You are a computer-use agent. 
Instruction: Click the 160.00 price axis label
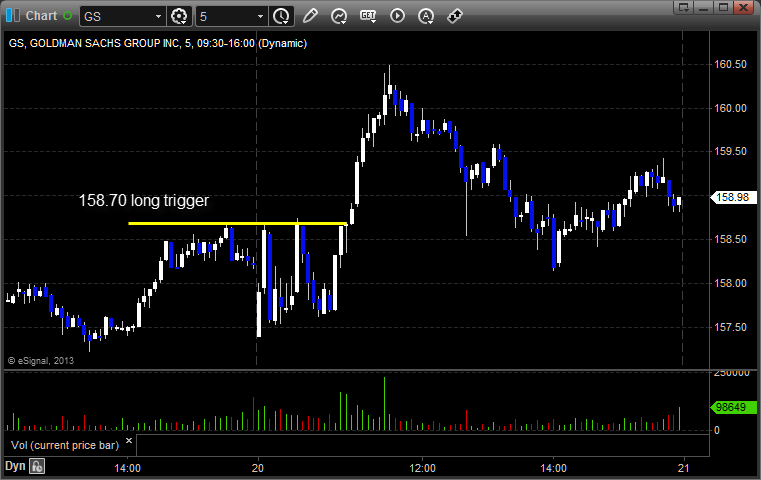coord(730,108)
